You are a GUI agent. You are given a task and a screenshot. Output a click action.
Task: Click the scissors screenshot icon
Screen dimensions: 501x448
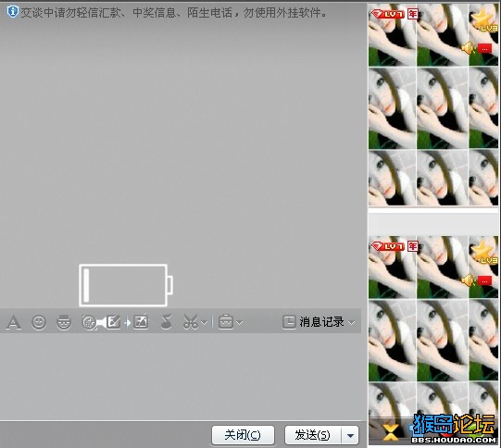click(x=191, y=322)
